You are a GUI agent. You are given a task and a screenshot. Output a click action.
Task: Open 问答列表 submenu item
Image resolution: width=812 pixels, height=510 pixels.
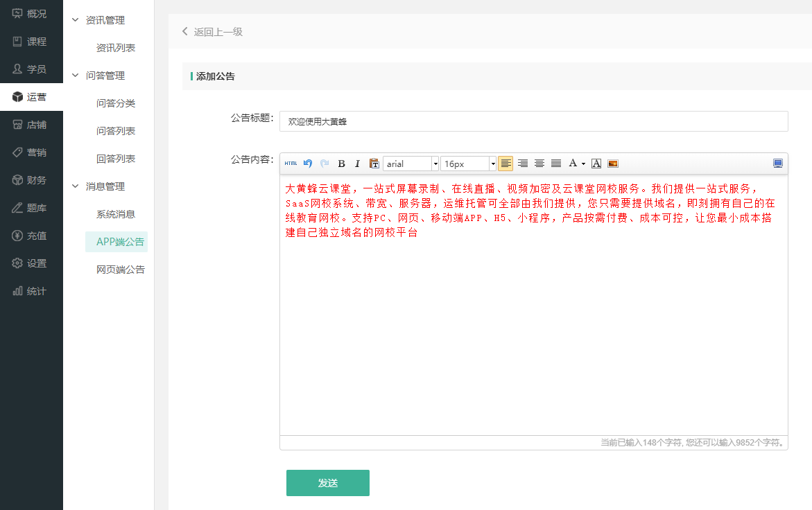coord(116,131)
